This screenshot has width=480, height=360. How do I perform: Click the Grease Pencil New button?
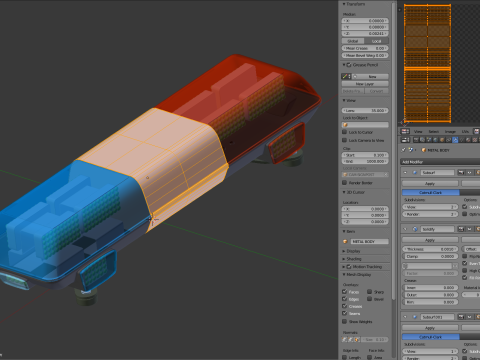coord(370,76)
